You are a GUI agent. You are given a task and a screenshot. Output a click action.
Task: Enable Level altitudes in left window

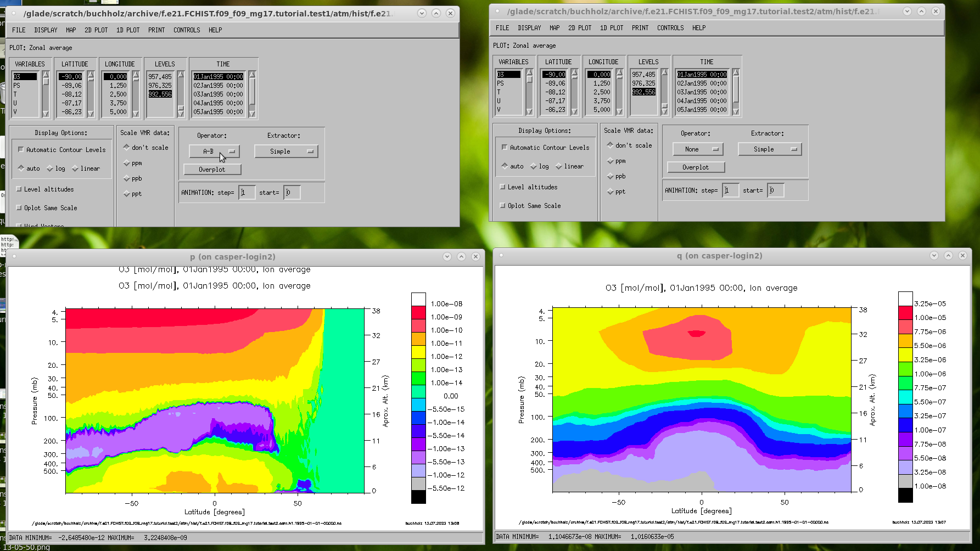19,189
